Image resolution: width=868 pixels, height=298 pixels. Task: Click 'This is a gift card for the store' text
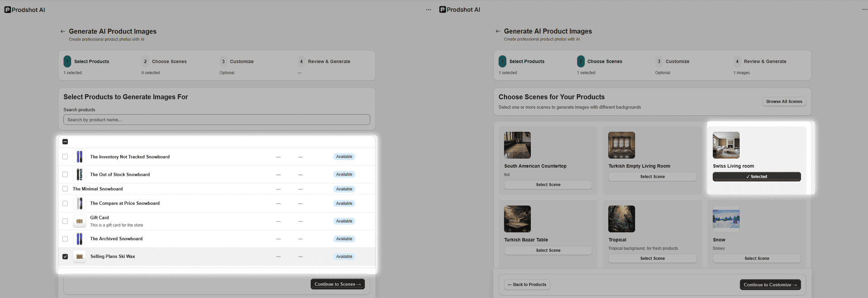coord(117,225)
